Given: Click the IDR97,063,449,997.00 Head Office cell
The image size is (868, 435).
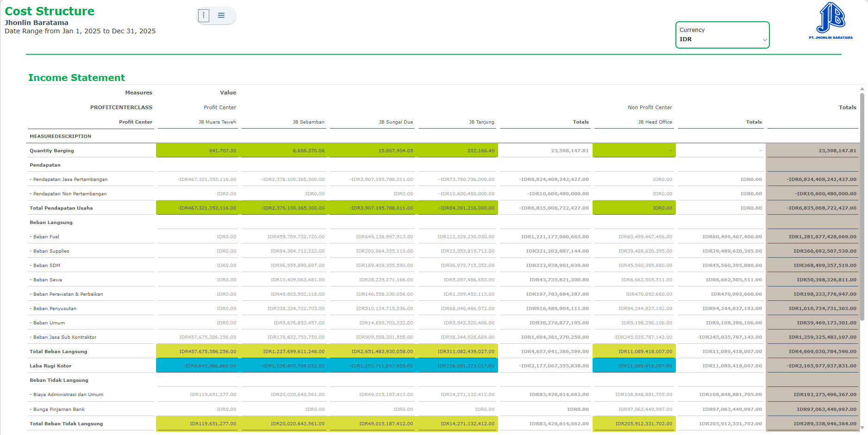Looking at the screenshot, I should point(634,409).
